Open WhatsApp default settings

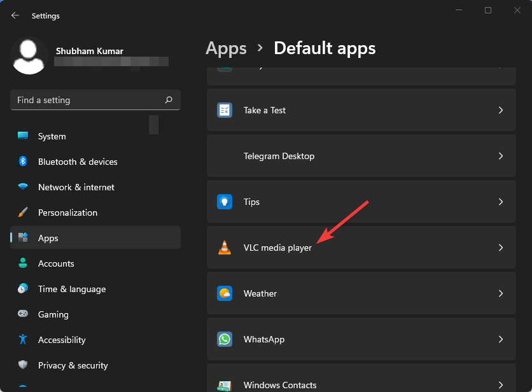point(361,339)
